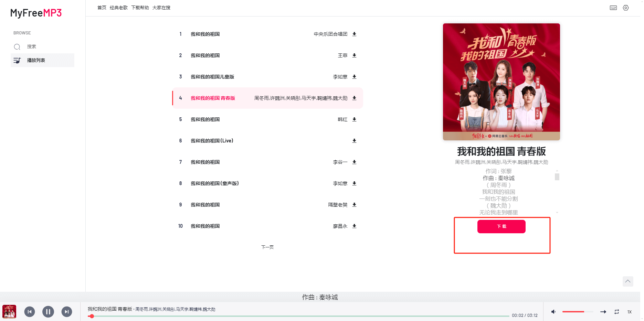The image size is (644, 321).
Task: Open the keyboard shortcuts icon
Action: (x=613, y=8)
